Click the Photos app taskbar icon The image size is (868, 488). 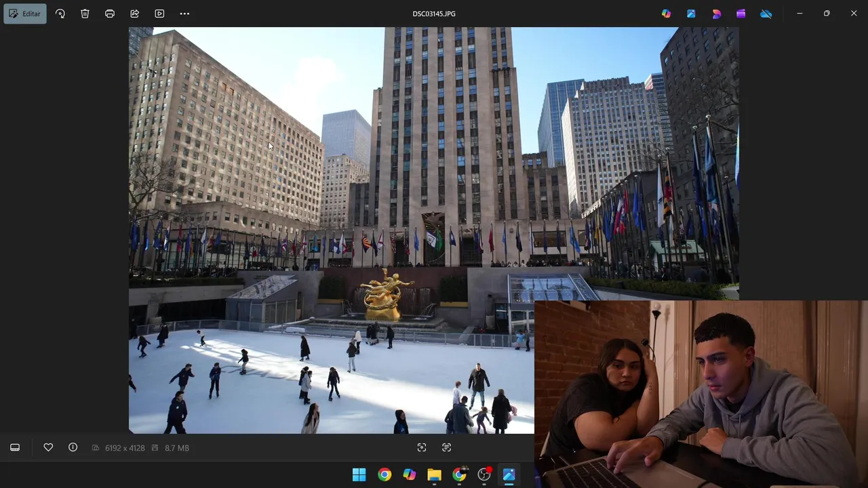click(x=509, y=474)
